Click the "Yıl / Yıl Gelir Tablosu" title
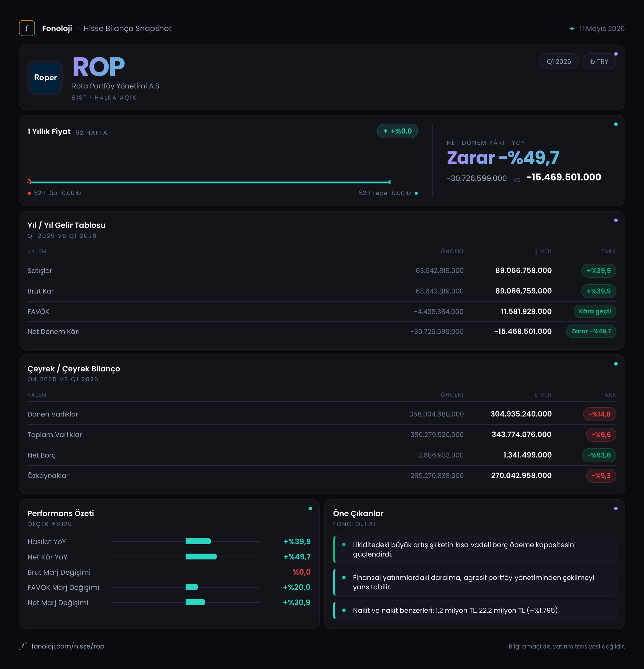This screenshot has width=644, height=669. tap(66, 225)
